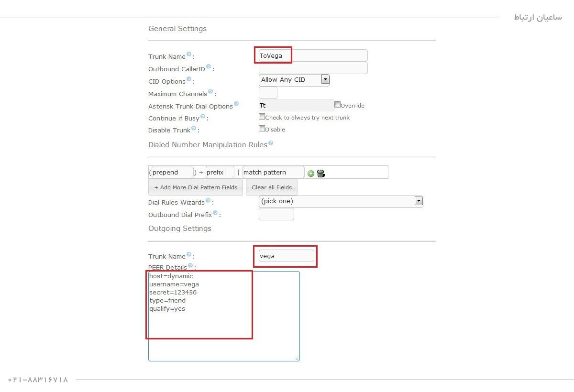Click the prepend field

[172, 172]
